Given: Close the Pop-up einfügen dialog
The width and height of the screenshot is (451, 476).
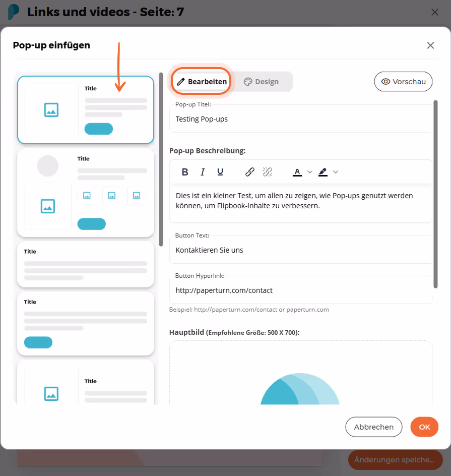Looking at the screenshot, I should [x=430, y=45].
